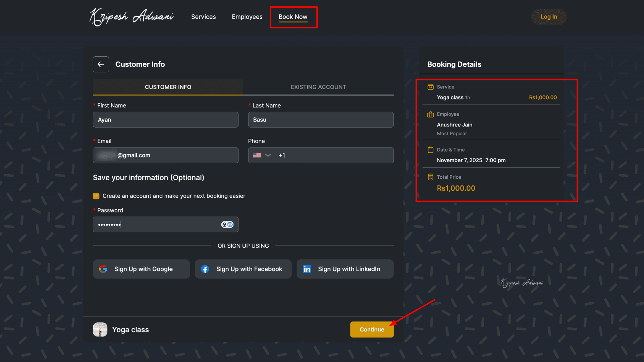Image resolution: width=644 pixels, height=362 pixels.
Task: Click the Employee briefcase icon
Action: coord(430,115)
